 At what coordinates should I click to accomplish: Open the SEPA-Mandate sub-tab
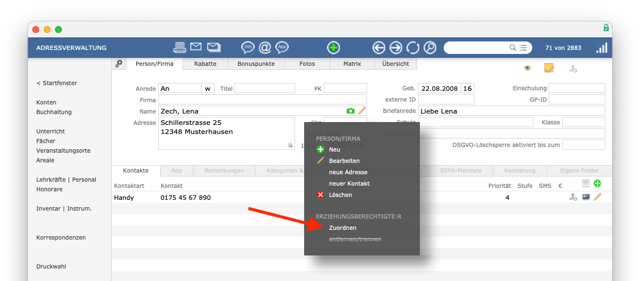(460, 170)
